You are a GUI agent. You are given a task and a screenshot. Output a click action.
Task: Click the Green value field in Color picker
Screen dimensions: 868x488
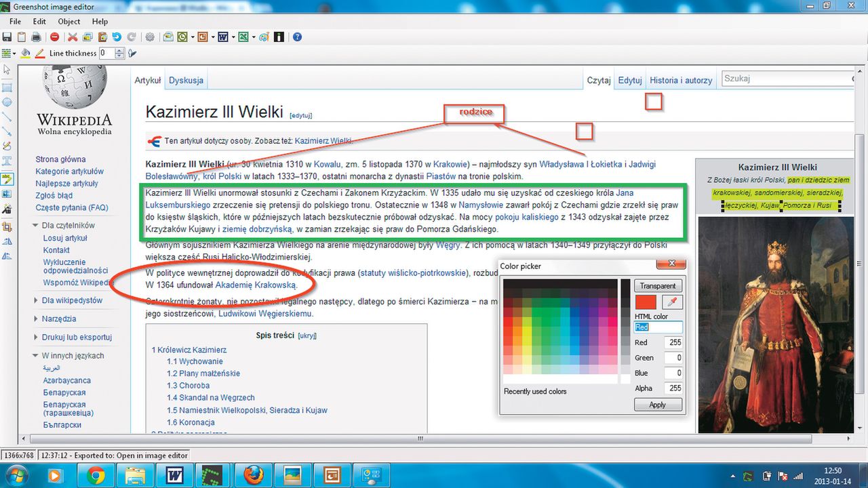pos(673,358)
